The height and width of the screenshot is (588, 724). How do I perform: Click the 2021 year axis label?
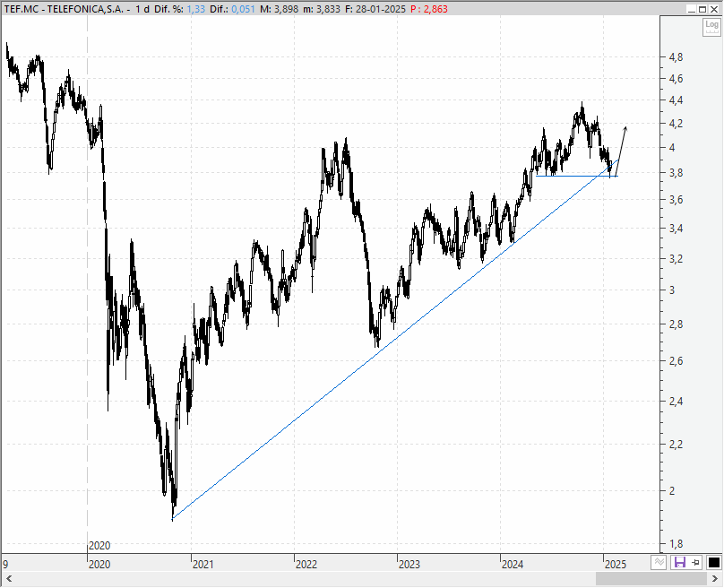(203, 565)
